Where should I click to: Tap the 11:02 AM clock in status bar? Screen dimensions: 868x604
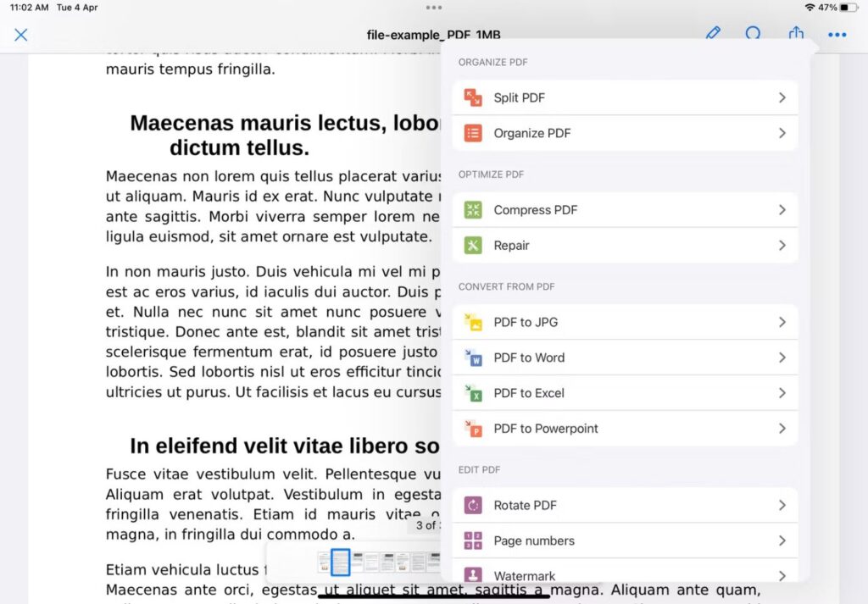[30, 7]
